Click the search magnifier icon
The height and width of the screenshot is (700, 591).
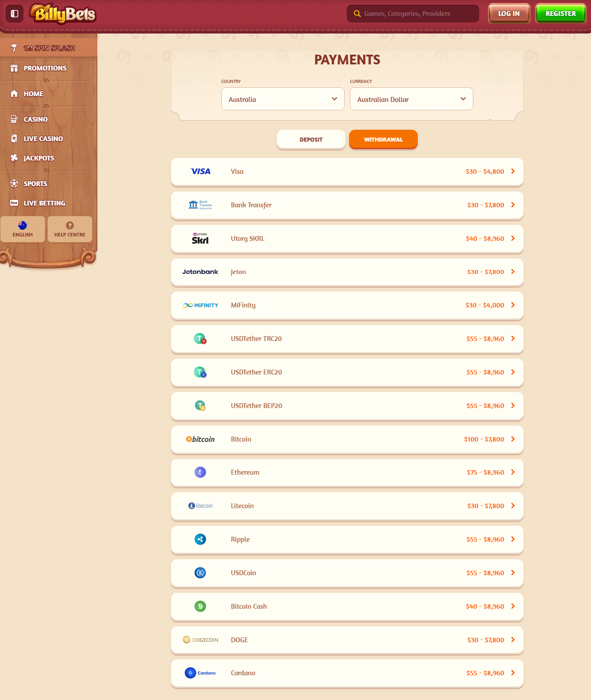click(357, 14)
